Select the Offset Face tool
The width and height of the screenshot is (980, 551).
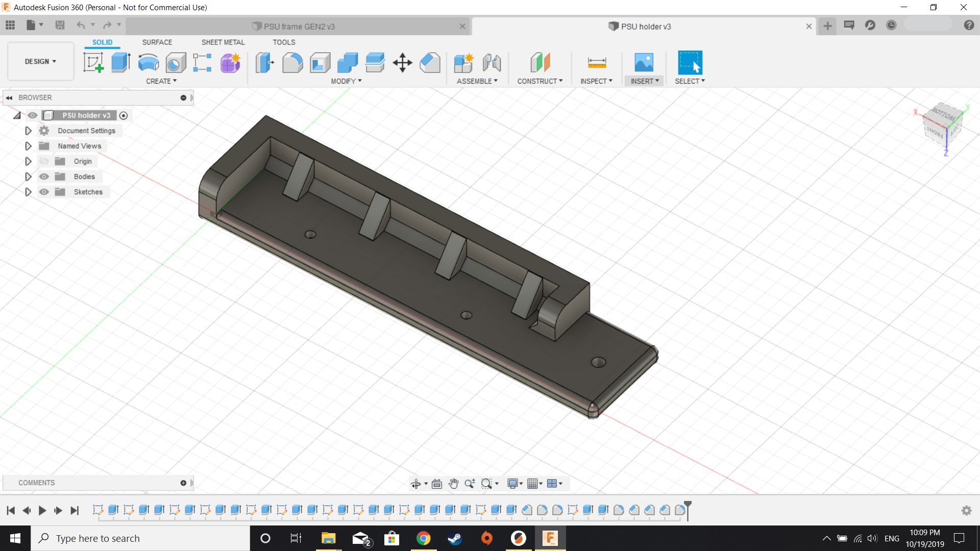375,63
